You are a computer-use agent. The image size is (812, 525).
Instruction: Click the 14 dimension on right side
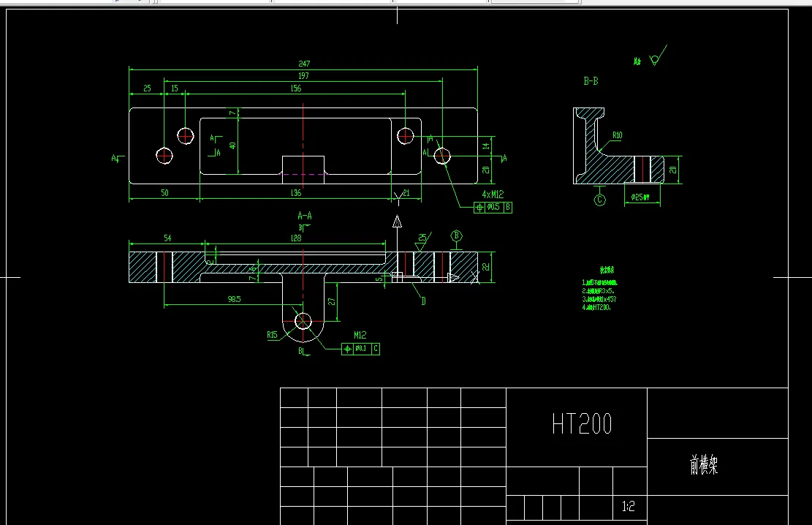tap(486, 146)
